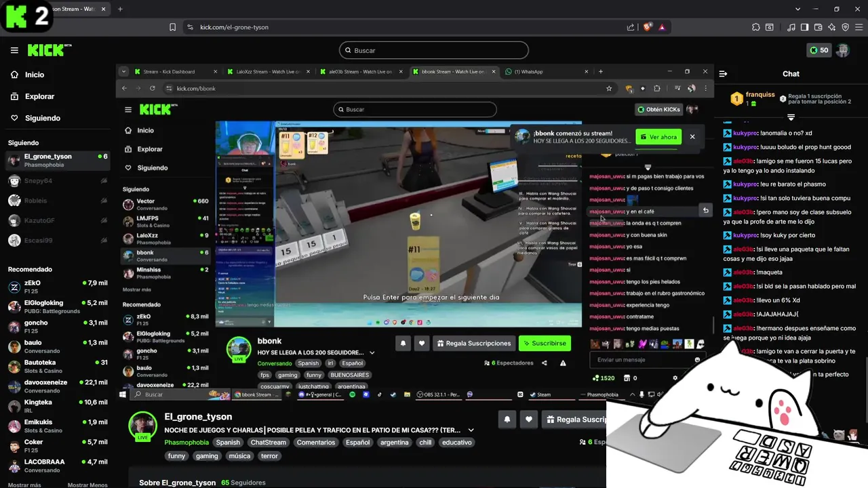
Task: Open the KICKs balance showing 50
Action: pyautogui.click(x=819, y=50)
